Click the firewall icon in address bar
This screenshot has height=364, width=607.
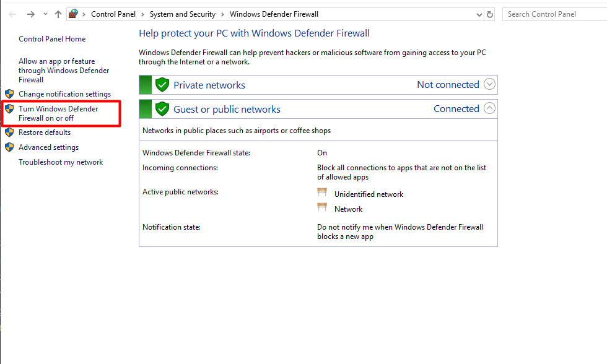pos(73,14)
